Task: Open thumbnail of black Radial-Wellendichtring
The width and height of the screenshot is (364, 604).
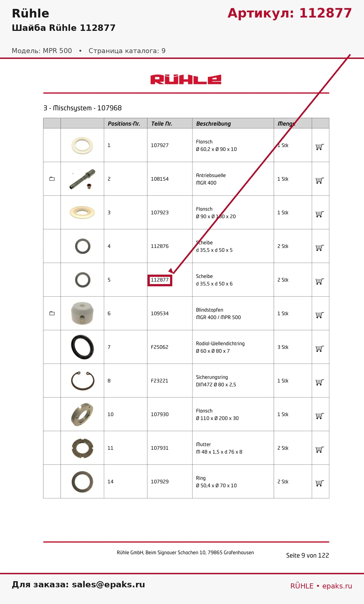Action: [82, 347]
